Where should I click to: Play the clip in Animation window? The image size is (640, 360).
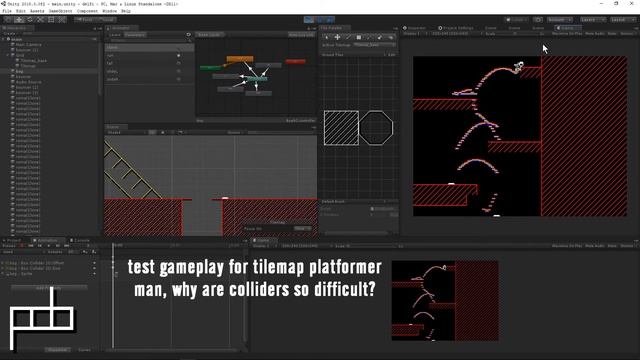(x=49, y=246)
